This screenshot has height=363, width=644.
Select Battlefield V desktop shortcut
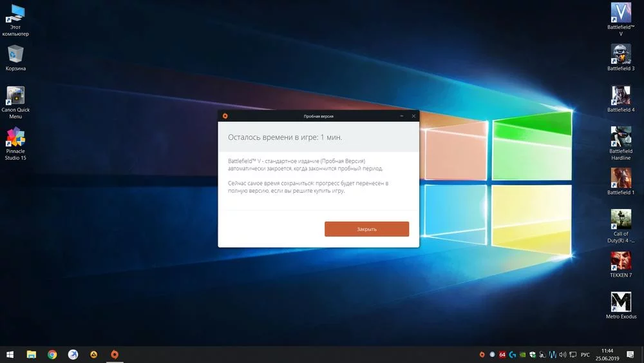[x=621, y=19]
